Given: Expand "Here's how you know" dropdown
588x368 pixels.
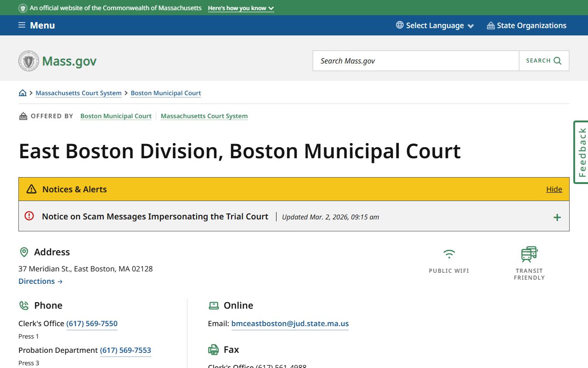Looking at the screenshot, I should click(x=241, y=8).
